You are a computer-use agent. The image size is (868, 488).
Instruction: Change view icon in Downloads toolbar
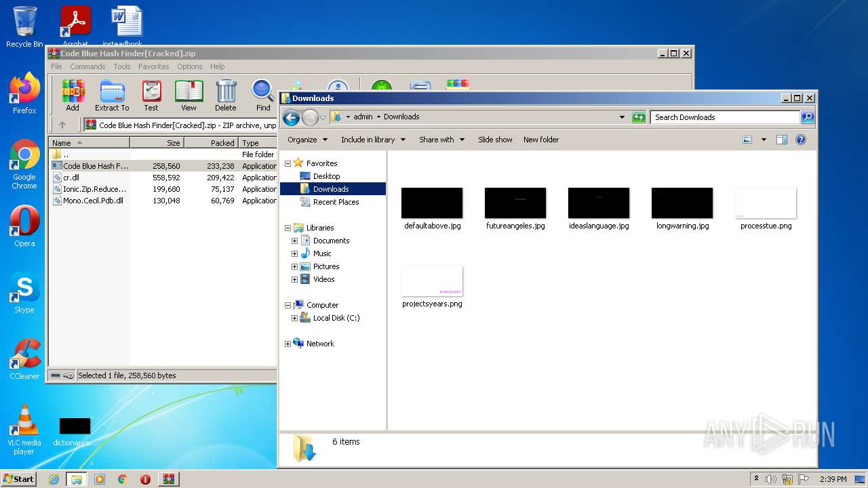pyautogui.click(x=747, y=140)
